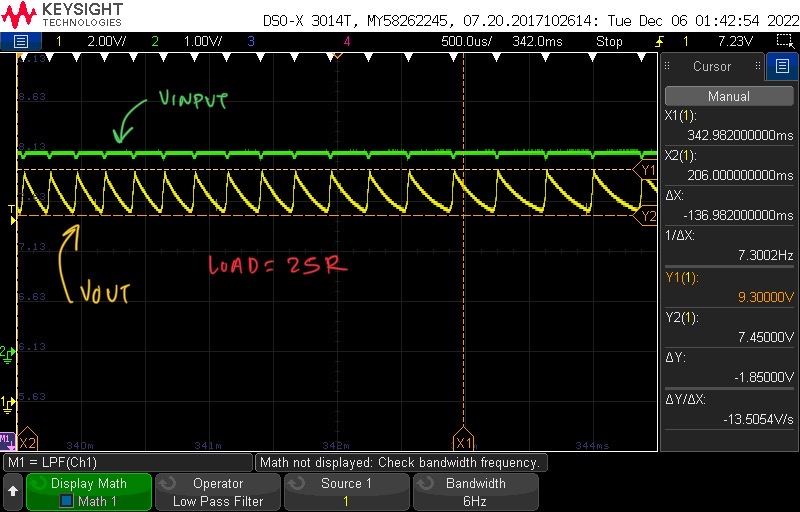The height and width of the screenshot is (512, 800).
Task: Tap the 342.0ms delay setting
Action: tap(537, 41)
